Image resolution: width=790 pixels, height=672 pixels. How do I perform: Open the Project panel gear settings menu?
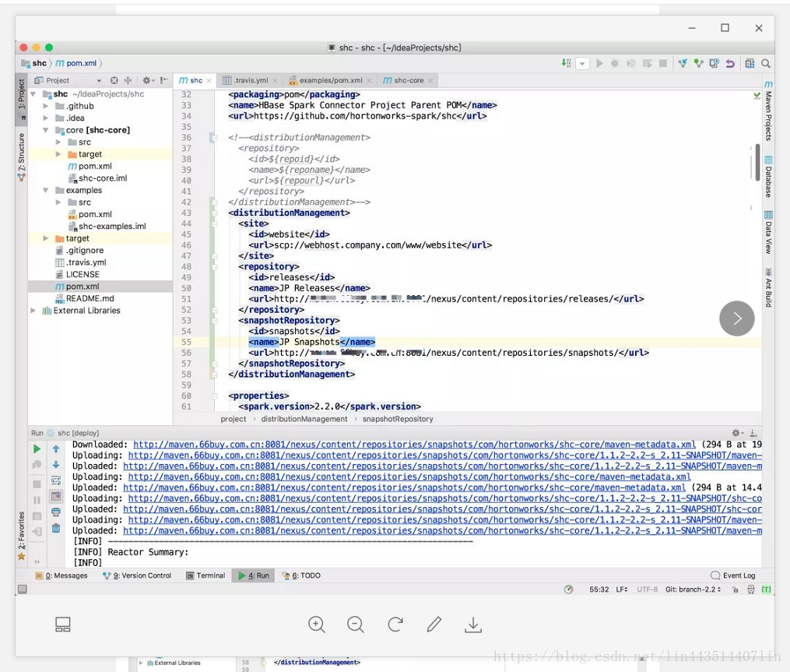tap(148, 80)
